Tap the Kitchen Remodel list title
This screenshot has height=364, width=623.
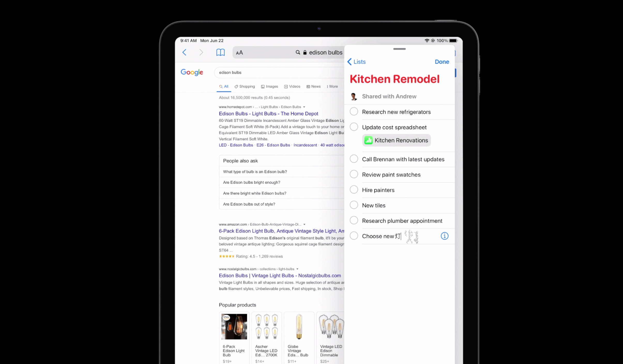(394, 79)
